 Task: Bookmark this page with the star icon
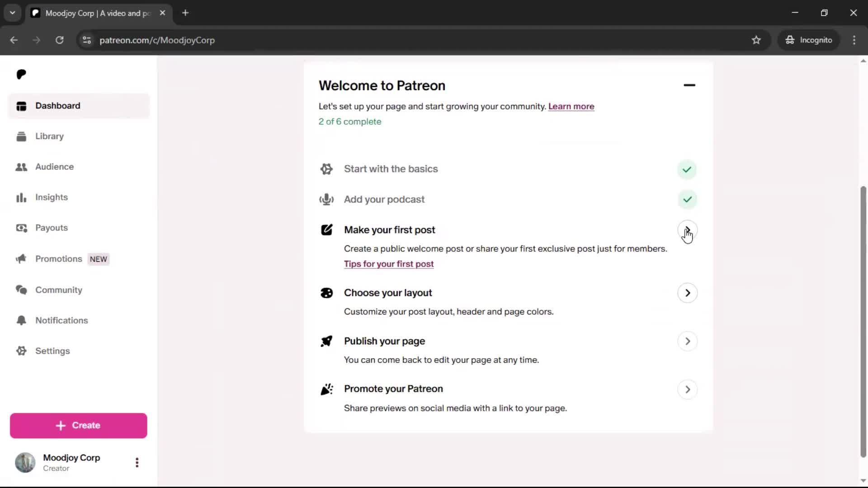756,40
